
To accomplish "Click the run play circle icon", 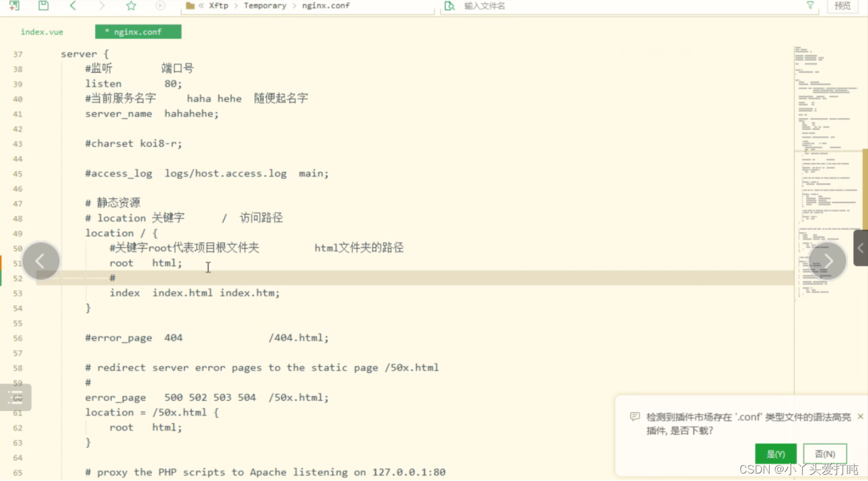I will pos(160,6).
